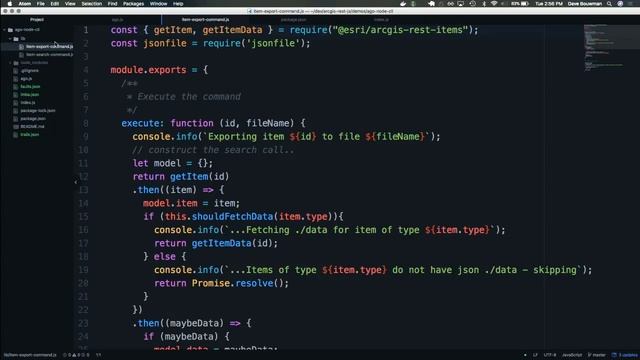
Task: Open linter issues count in status bar
Action: tap(76, 355)
